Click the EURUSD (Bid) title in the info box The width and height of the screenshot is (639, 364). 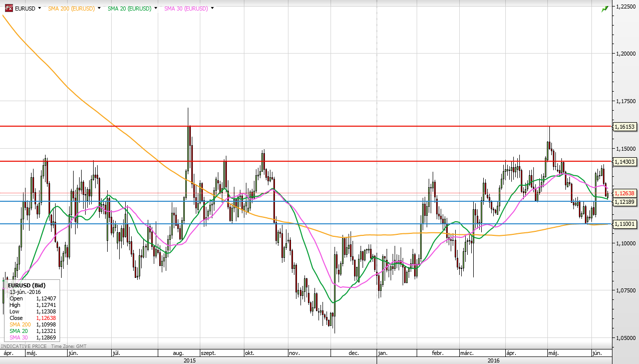point(26,285)
